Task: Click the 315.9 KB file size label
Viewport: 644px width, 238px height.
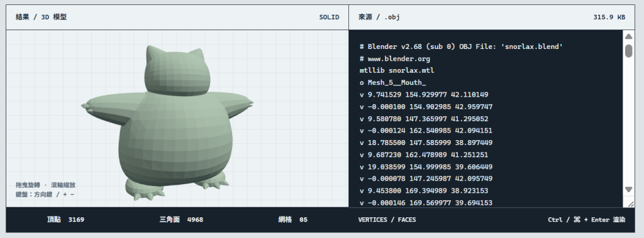Action: click(609, 17)
